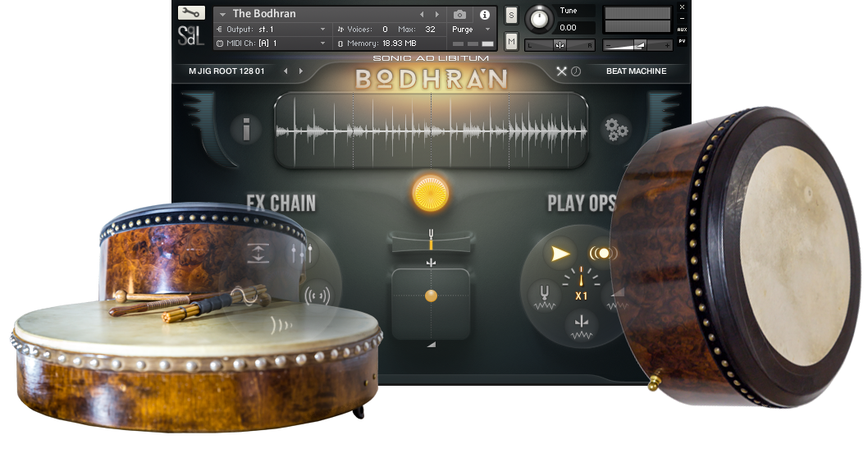
Task: Go to next instrument arrow beside The Bodhran
Action: (x=436, y=15)
